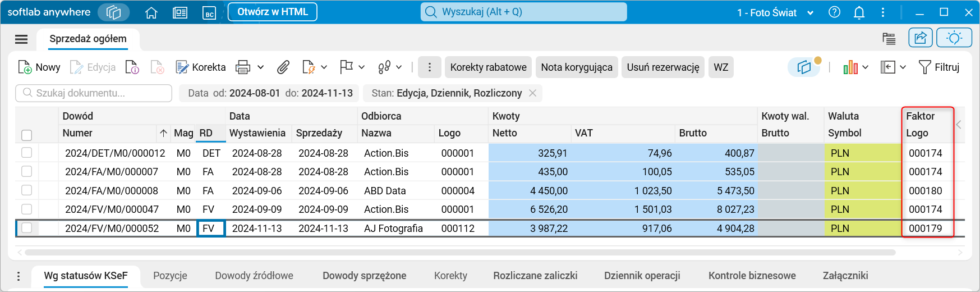Click the Edycja edit button
Screen dimensions: 980x292
[93, 67]
